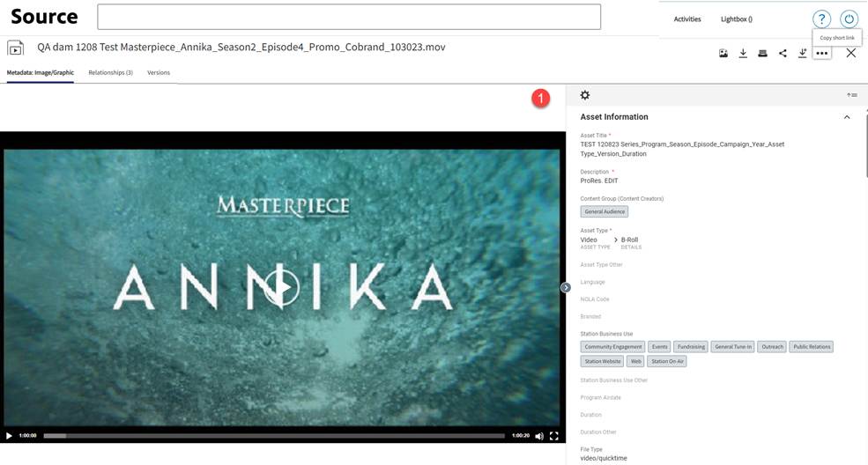Click the share icon
This screenshot has width=868, height=465.
click(783, 53)
